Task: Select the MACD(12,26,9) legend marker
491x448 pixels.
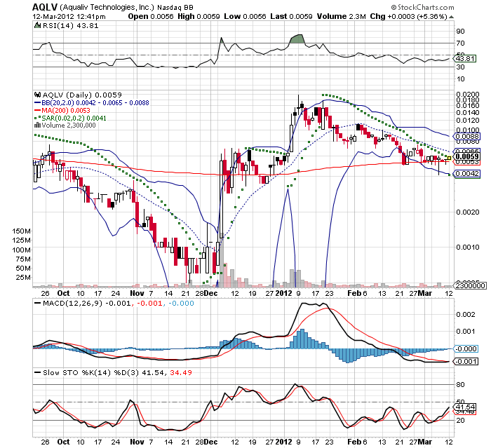Action: click(x=36, y=301)
